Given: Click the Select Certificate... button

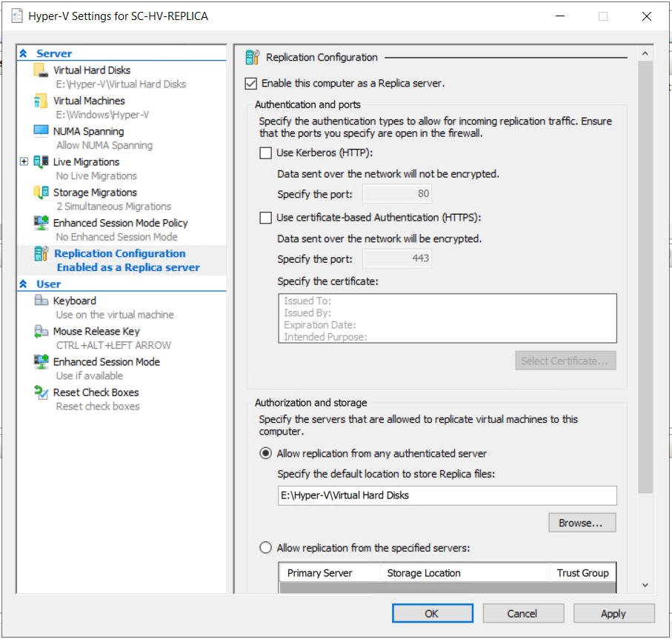Looking at the screenshot, I should coord(565,361).
